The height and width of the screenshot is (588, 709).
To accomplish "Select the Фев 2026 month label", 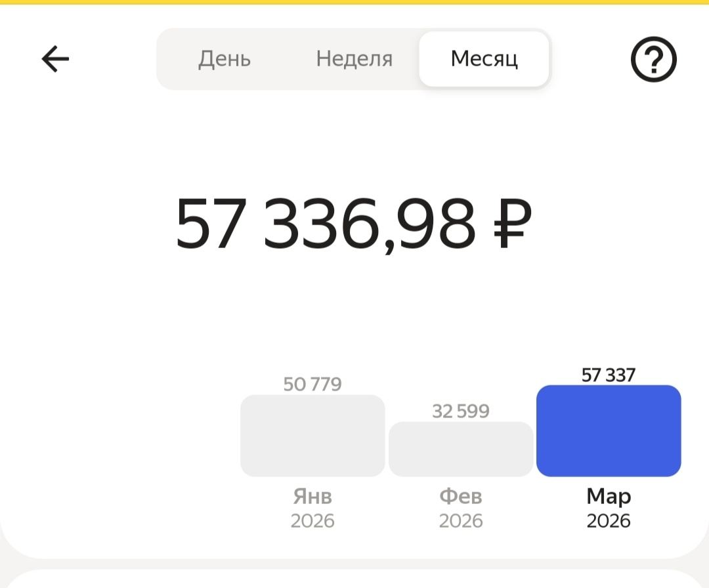I will (461, 507).
